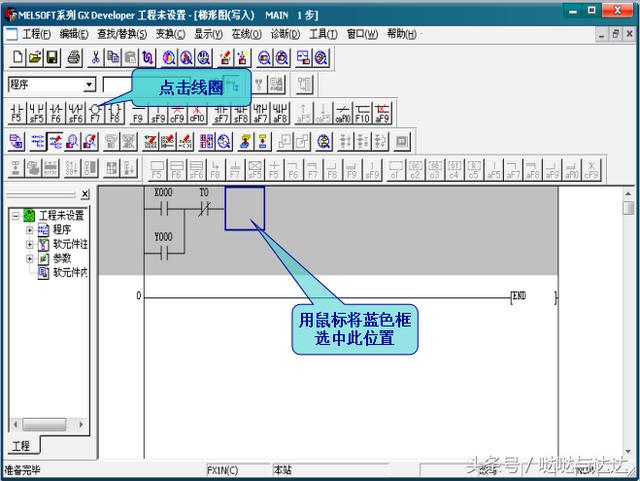Screen dimensions: 640x481
Task: Click the project panel scroll right arrow
Action: 81,425
